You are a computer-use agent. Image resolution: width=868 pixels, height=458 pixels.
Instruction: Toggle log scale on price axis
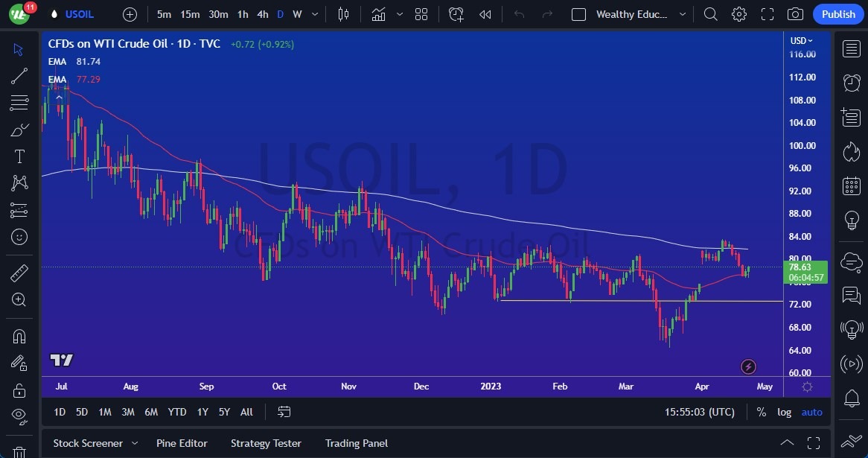[784, 412]
